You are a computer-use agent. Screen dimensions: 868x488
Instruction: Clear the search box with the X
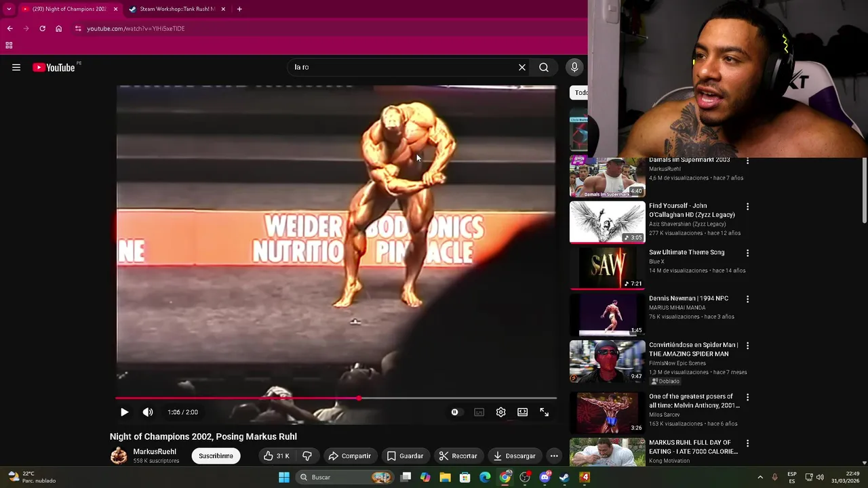[521, 67]
